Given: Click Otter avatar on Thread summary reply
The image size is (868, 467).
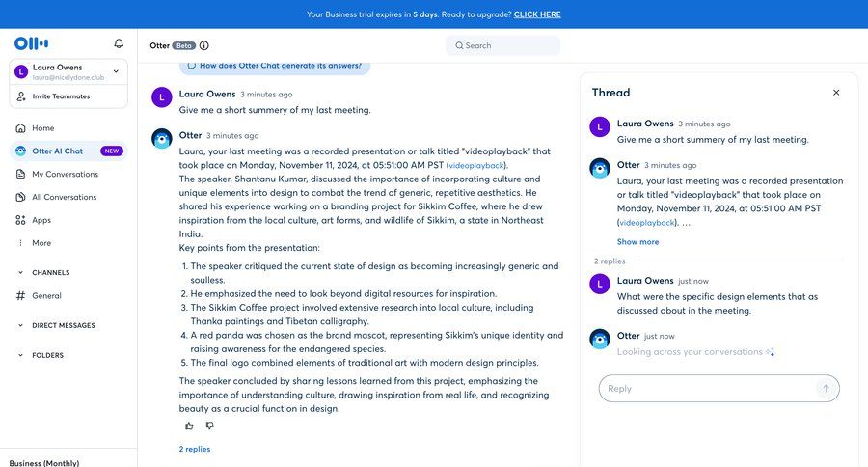Looking at the screenshot, I should (600, 168).
